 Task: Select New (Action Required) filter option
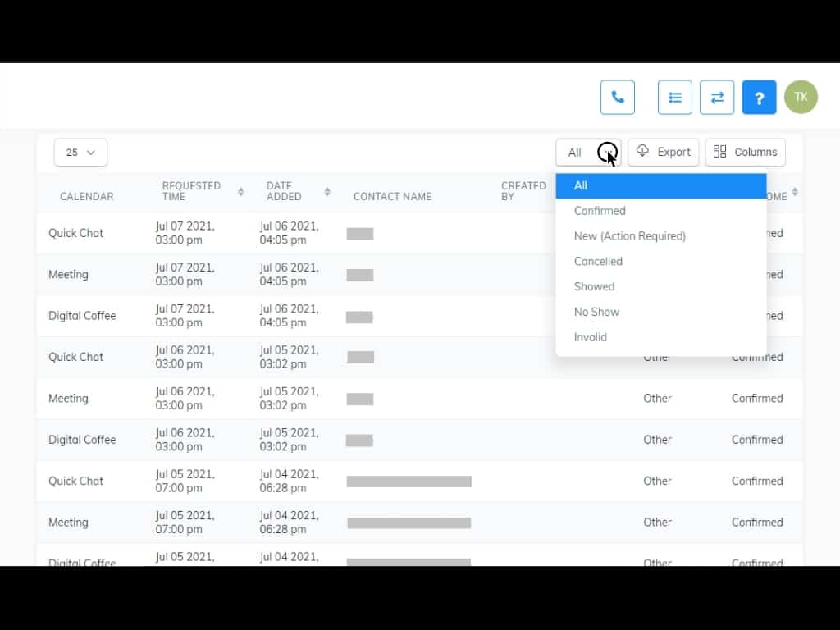tap(629, 236)
